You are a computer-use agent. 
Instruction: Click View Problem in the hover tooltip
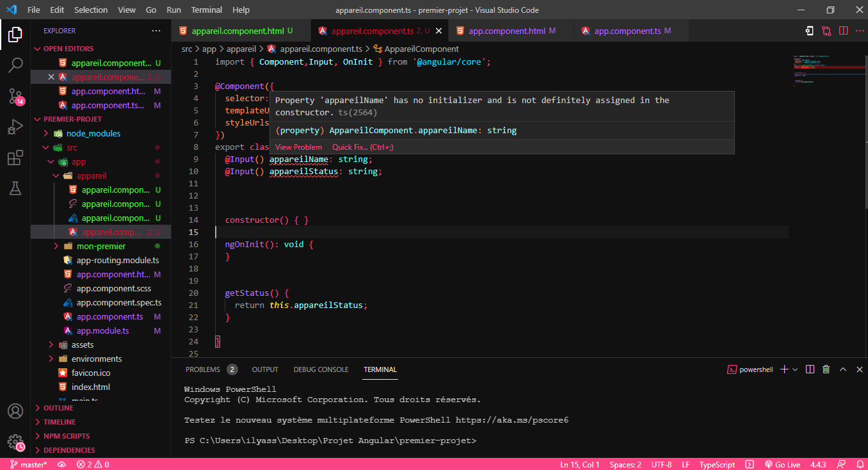(x=299, y=147)
